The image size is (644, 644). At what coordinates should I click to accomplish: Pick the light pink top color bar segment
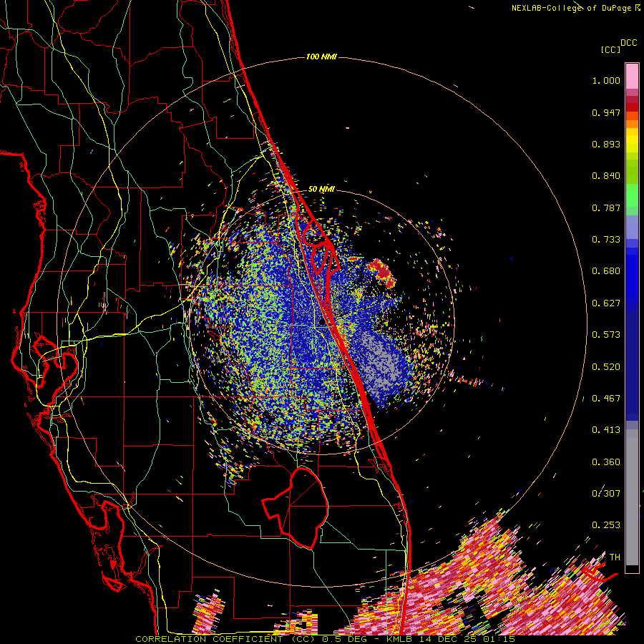point(632,76)
